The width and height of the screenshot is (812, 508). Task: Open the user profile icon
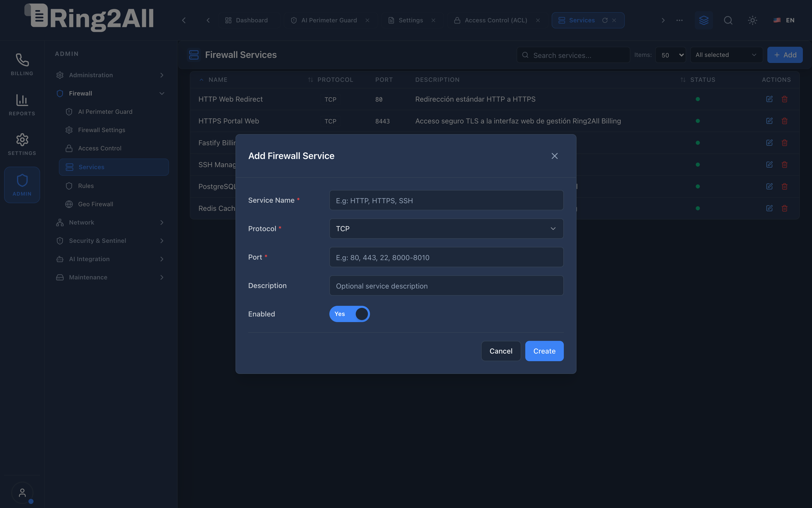click(x=22, y=493)
